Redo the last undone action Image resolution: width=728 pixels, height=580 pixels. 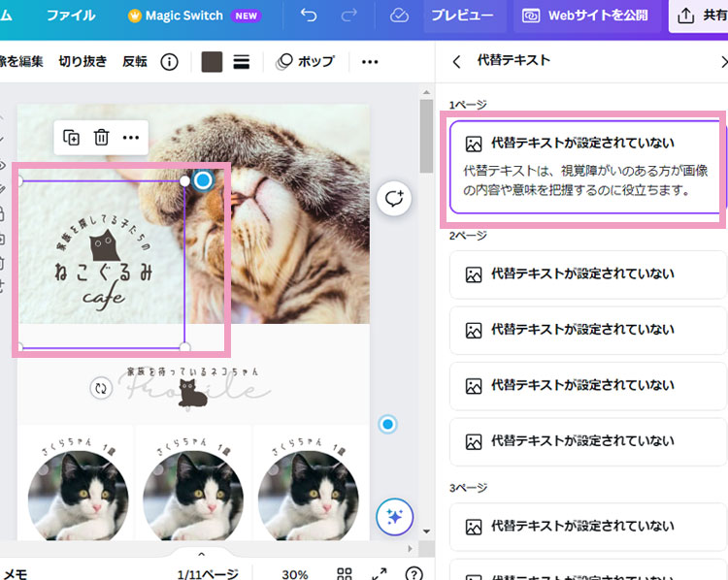tap(348, 16)
